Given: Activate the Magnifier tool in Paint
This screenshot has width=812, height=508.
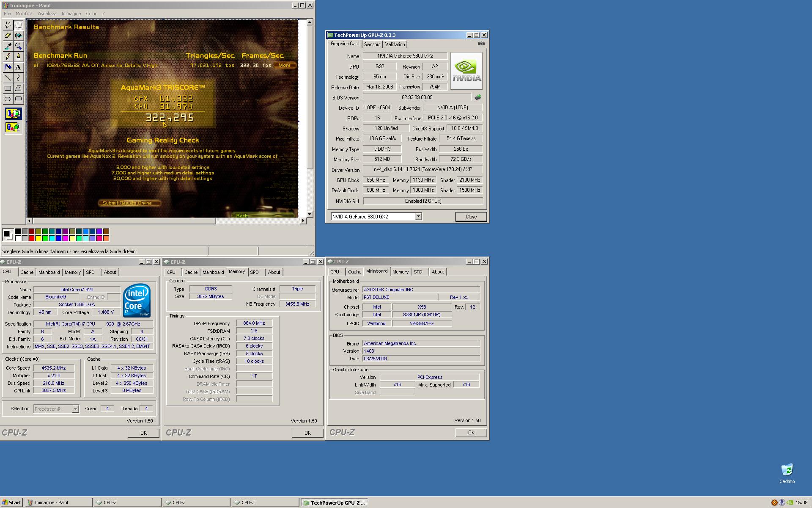Looking at the screenshot, I should click(x=19, y=46).
